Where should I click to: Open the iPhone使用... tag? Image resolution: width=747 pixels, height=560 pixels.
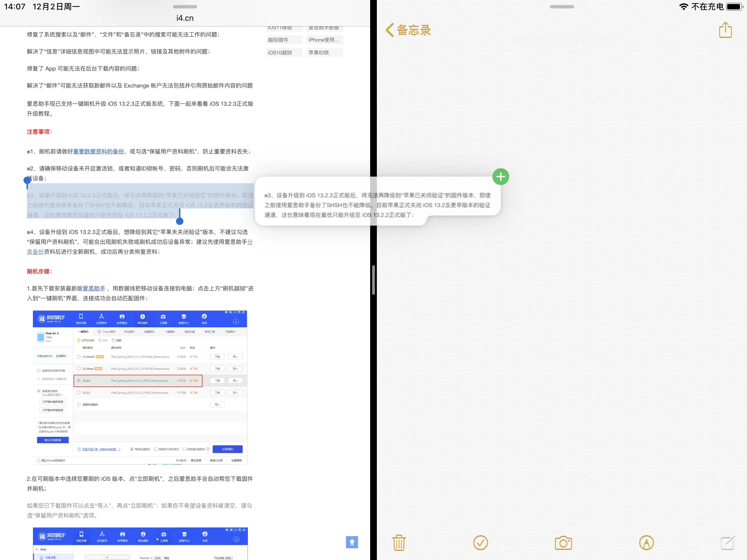(x=324, y=40)
